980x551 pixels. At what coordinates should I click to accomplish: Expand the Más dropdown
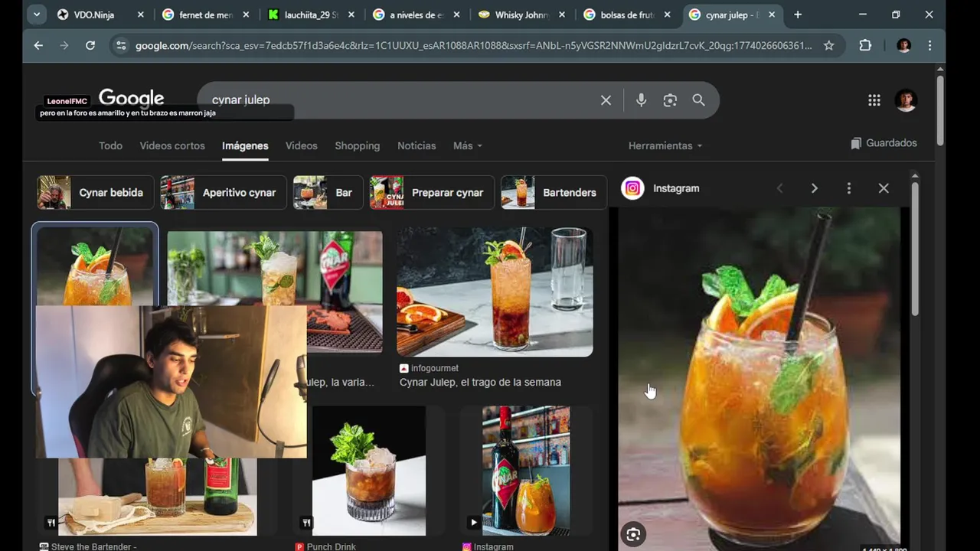click(468, 145)
